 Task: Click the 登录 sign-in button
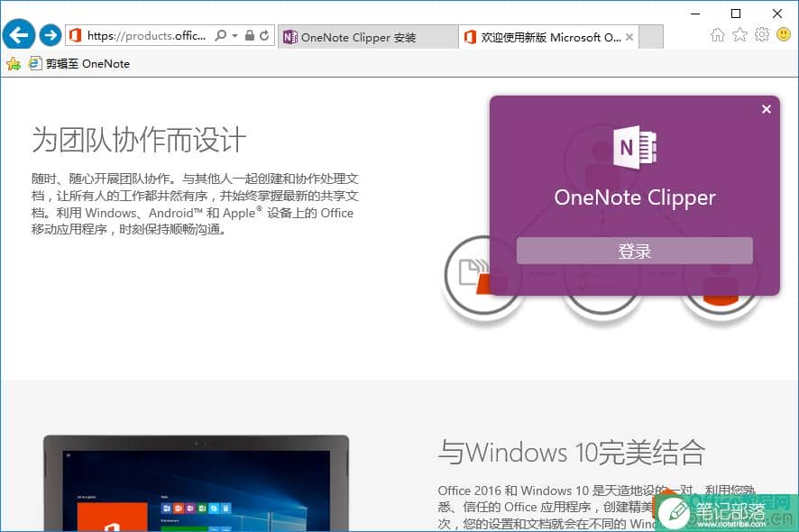point(634,251)
